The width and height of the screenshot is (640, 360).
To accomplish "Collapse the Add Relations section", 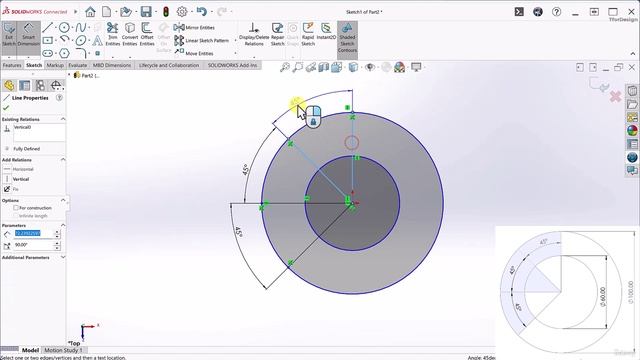I will (x=63, y=160).
